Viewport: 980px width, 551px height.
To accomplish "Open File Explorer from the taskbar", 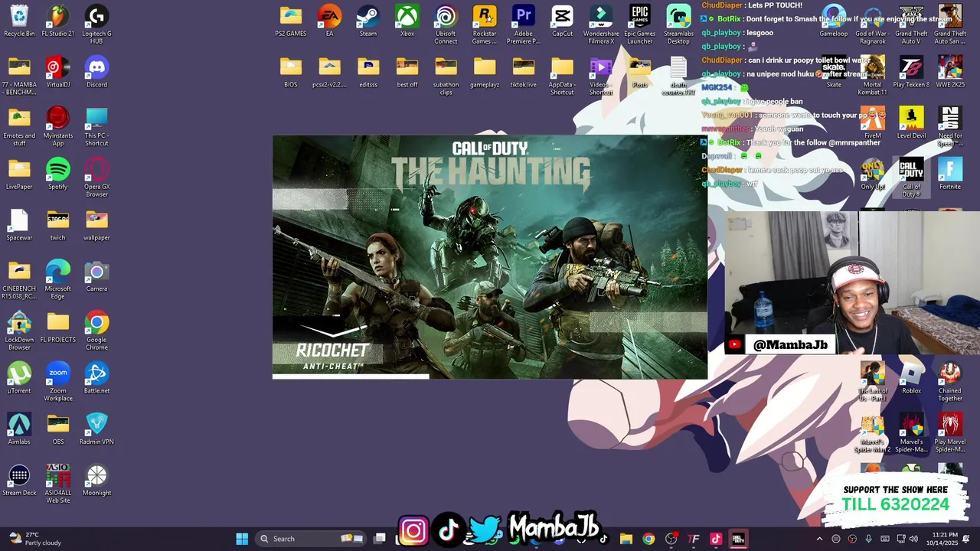I will pos(626,539).
